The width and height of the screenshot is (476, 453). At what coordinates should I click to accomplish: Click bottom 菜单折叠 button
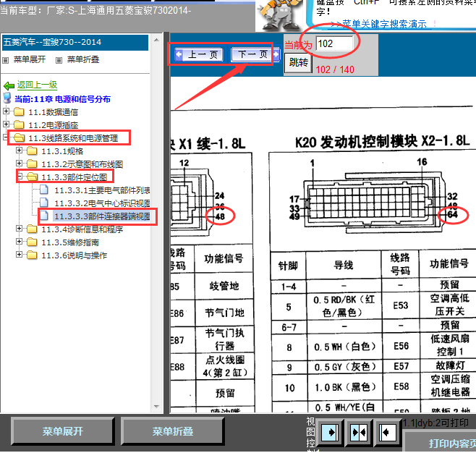point(172,431)
